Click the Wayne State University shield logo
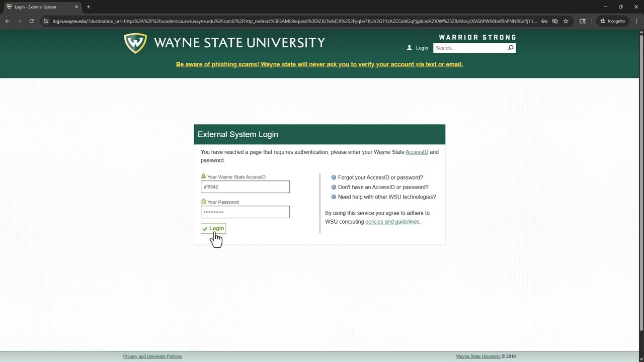The width and height of the screenshot is (644, 362). coord(135,43)
